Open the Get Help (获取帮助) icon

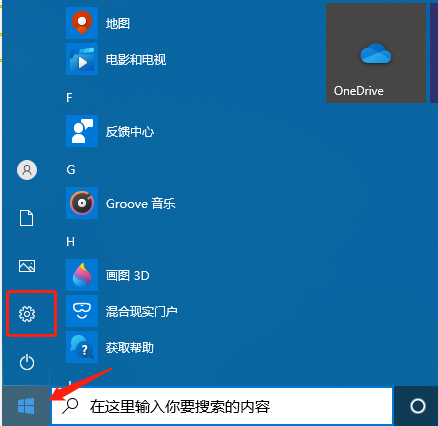[x=82, y=347]
